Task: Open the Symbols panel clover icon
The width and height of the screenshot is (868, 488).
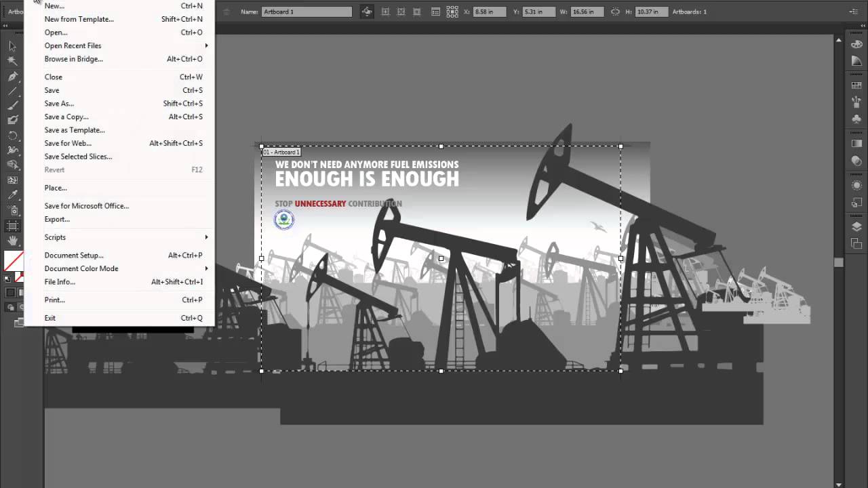Action: pos(856,119)
